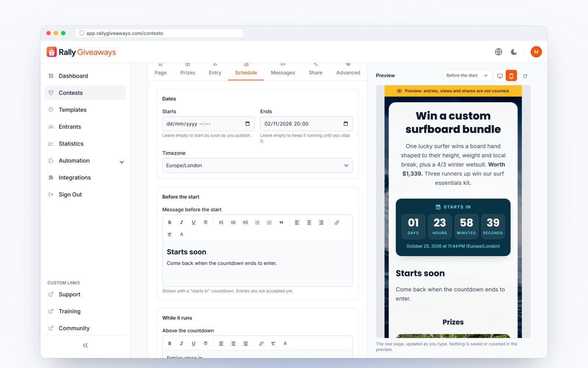Open Templates in the sidebar
This screenshot has width=588, height=368.
tap(85, 110)
